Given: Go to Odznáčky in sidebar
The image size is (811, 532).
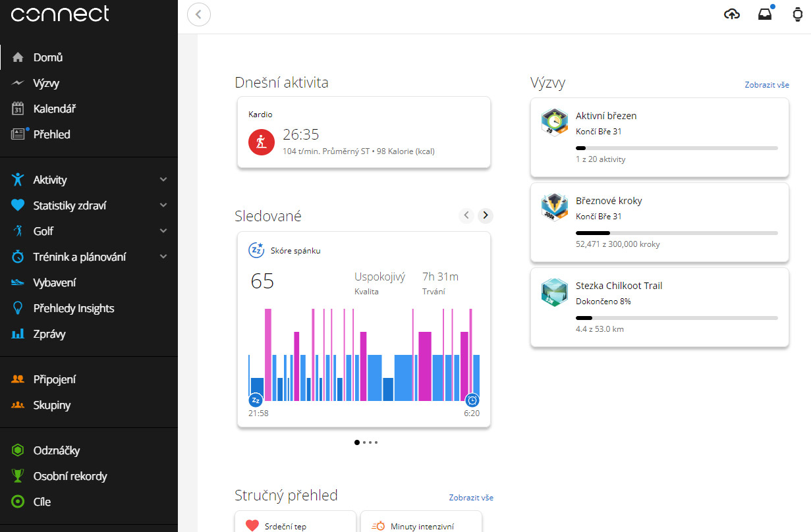Looking at the screenshot, I should 56,450.
